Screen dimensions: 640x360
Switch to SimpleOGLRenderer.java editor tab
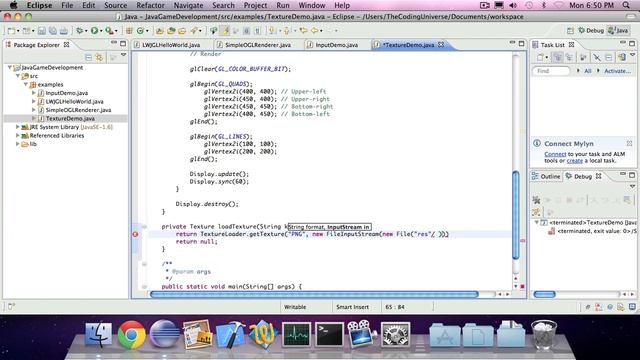pos(258,45)
